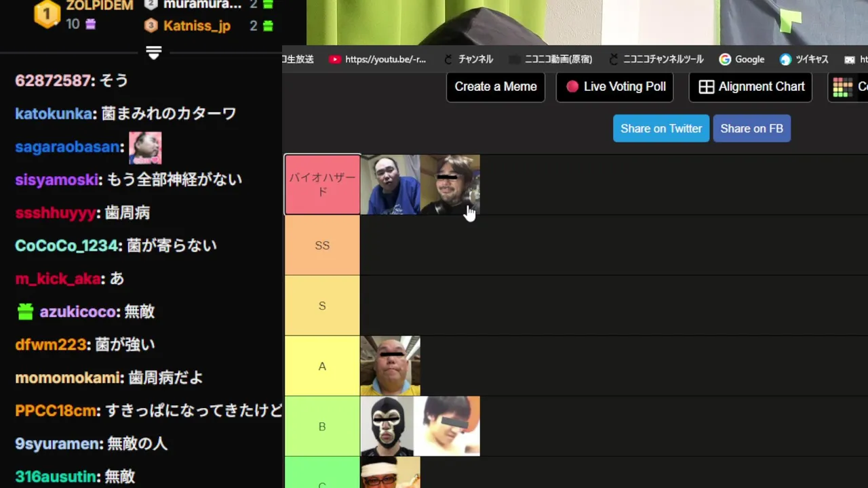Click the username ssshhuyyy in chat

55,213
